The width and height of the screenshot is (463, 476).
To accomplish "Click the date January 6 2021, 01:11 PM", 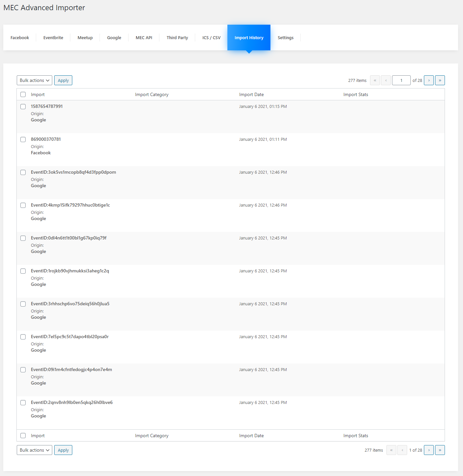I will [263, 139].
